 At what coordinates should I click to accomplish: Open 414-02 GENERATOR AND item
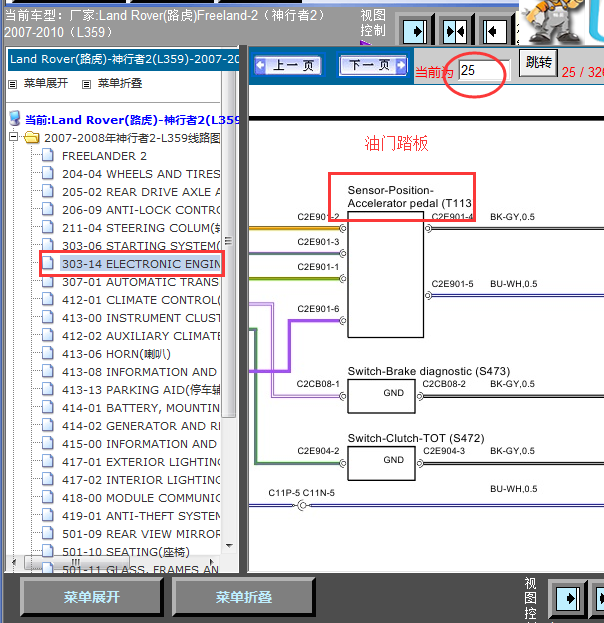[x=141, y=426]
